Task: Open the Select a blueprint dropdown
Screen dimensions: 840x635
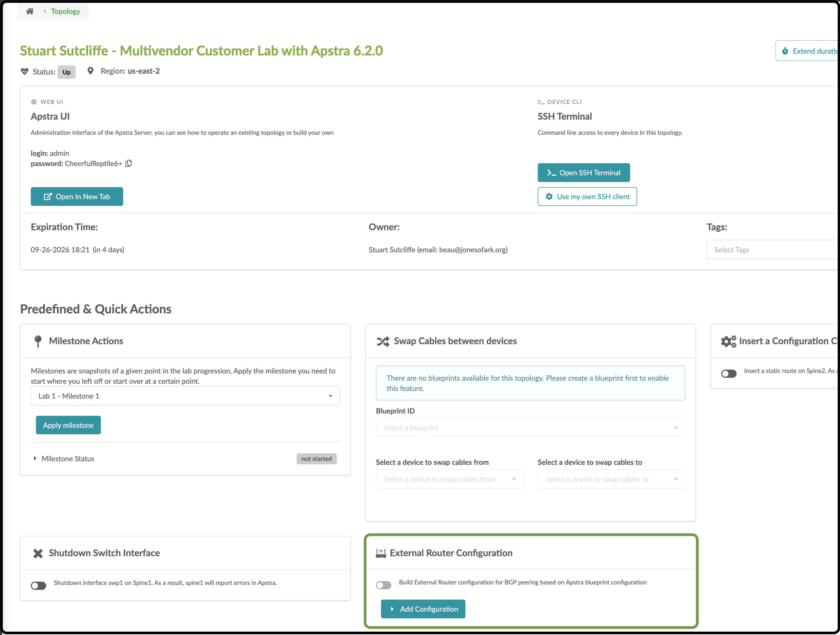Action: (531, 428)
